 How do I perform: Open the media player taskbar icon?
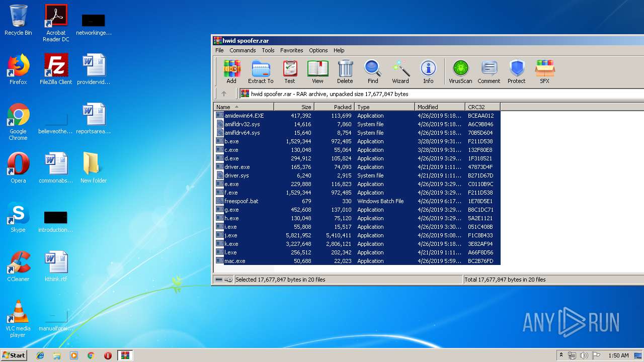(x=74, y=355)
